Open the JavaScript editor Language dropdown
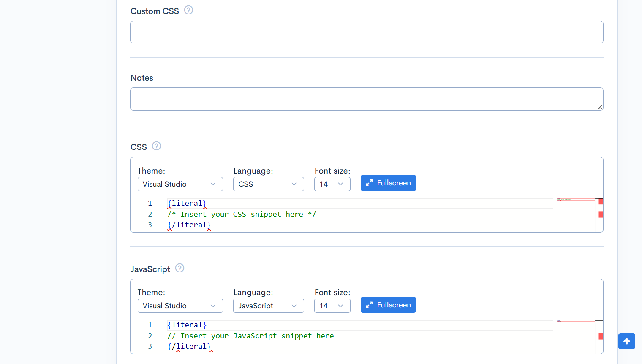 click(268, 306)
